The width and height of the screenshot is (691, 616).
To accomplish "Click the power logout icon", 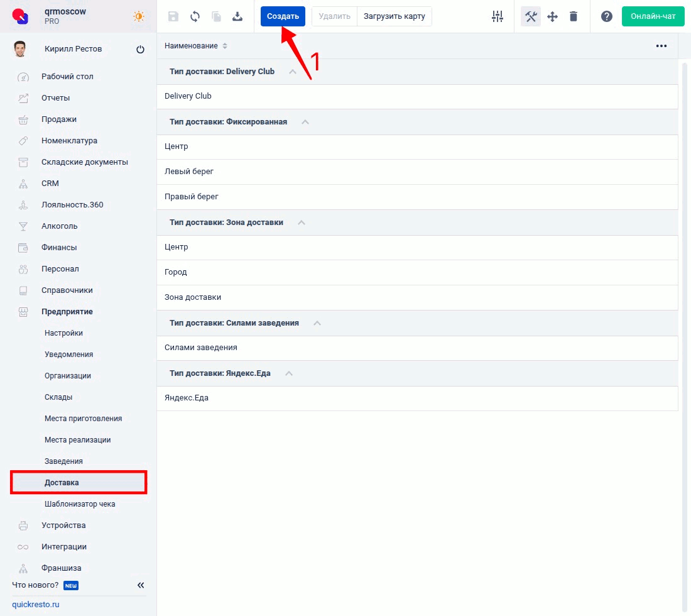I will tap(140, 50).
